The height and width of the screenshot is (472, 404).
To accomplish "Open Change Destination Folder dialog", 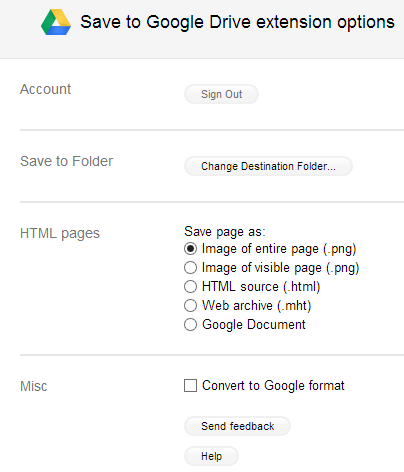I will [x=268, y=166].
